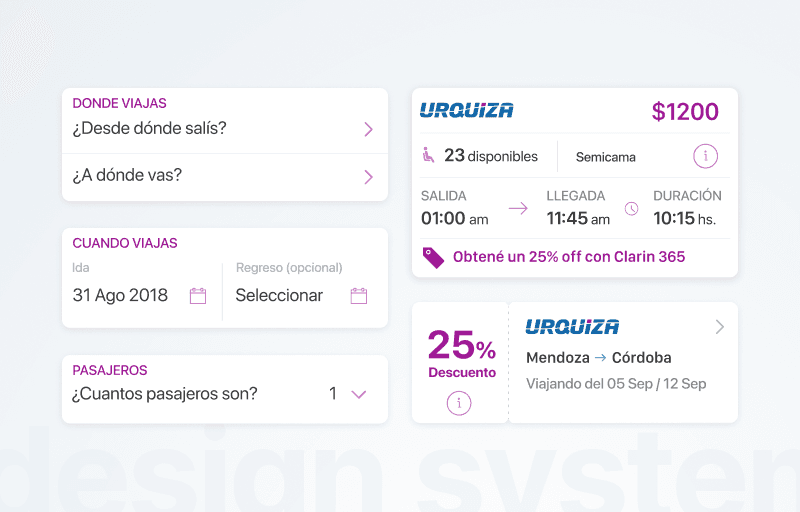Click the purple discount tag icon
The image size is (800, 512).
coord(433,258)
